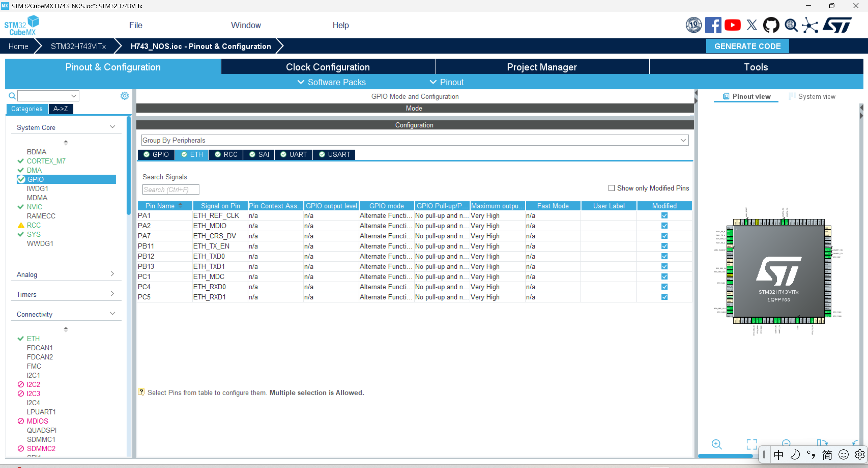Toggle Modified checkbox for PB12 row
868x468 pixels.
(664, 256)
